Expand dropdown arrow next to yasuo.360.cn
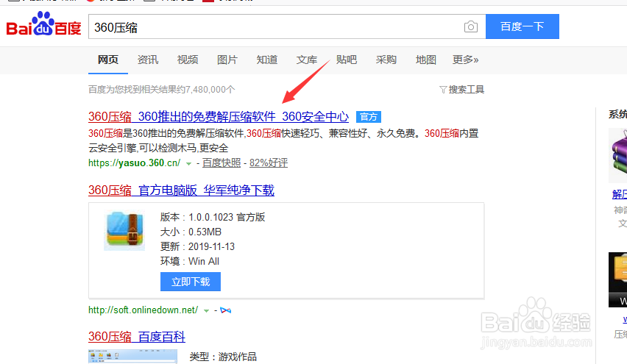The image size is (627, 364). 188,164
